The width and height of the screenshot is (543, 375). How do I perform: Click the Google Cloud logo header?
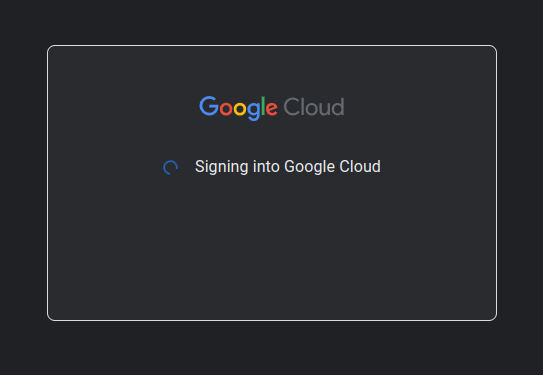point(272,108)
